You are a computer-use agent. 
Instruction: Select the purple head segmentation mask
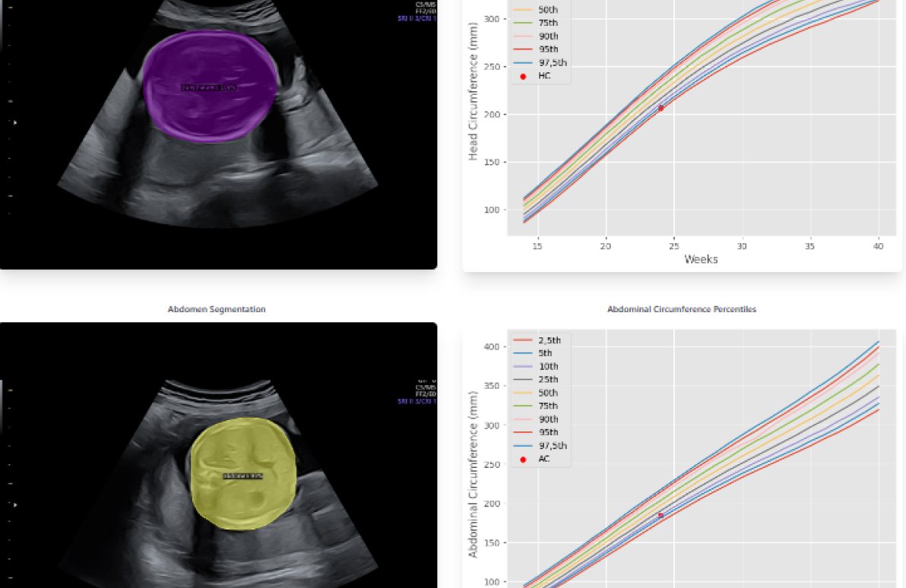(209, 87)
